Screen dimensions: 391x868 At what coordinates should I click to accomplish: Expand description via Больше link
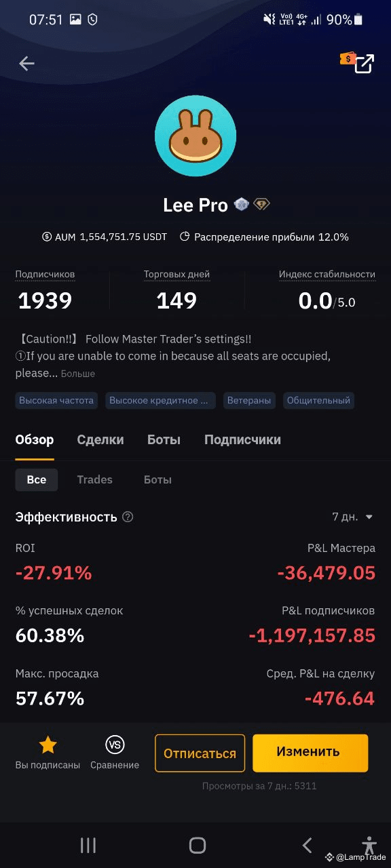(x=78, y=374)
